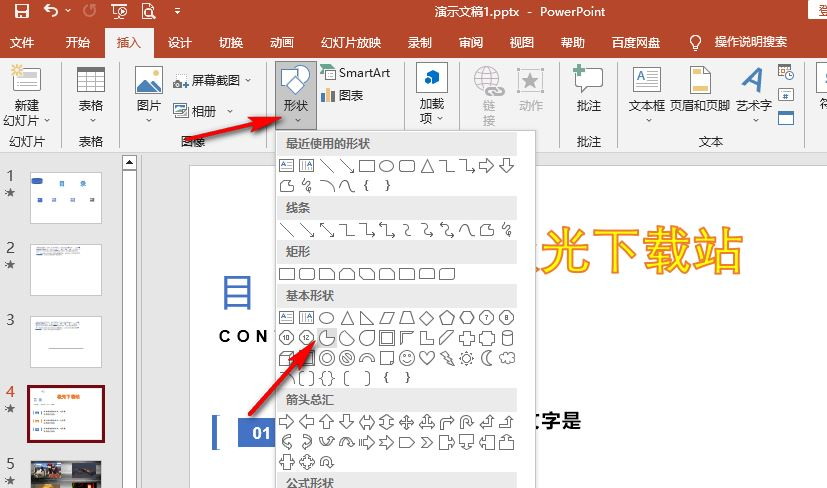Expand the 相册 photo album dropdown

(x=230, y=111)
